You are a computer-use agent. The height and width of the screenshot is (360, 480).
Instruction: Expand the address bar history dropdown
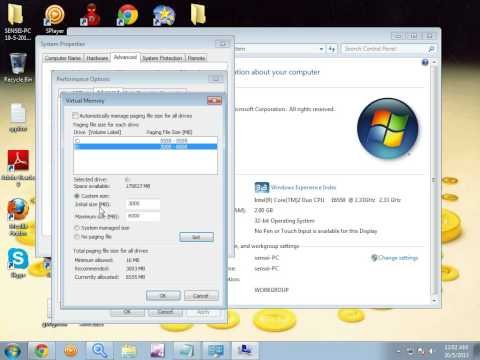(x=321, y=49)
